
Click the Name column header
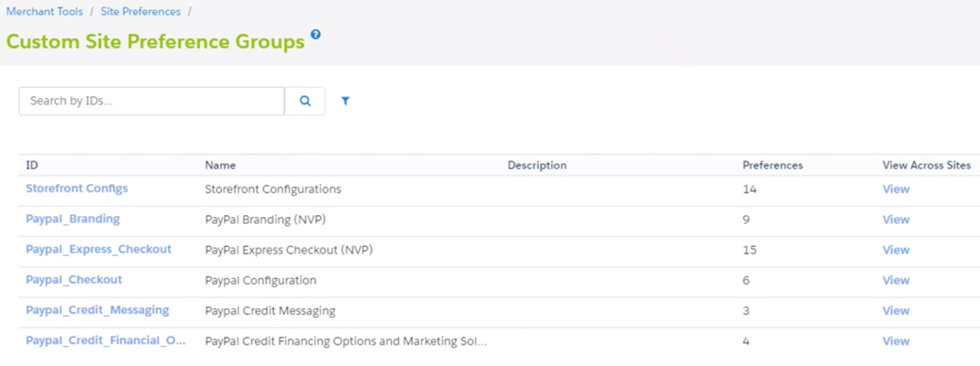tap(220, 165)
